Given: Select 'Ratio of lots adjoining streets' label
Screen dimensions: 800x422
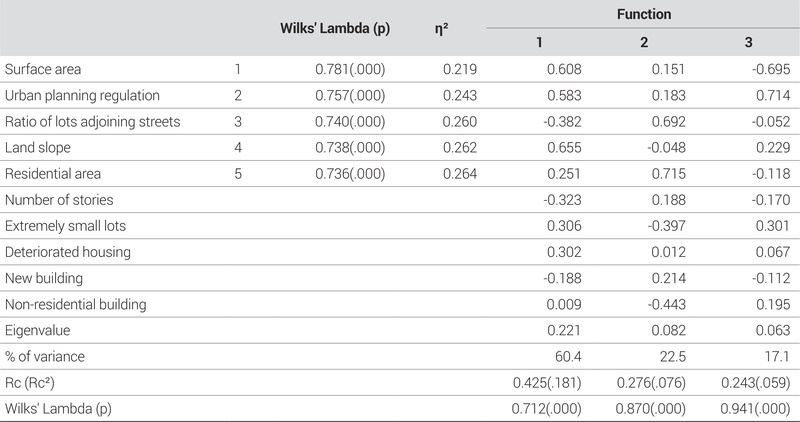Looking at the screenshot, I should pyautogui.click(x=92, y=122).
